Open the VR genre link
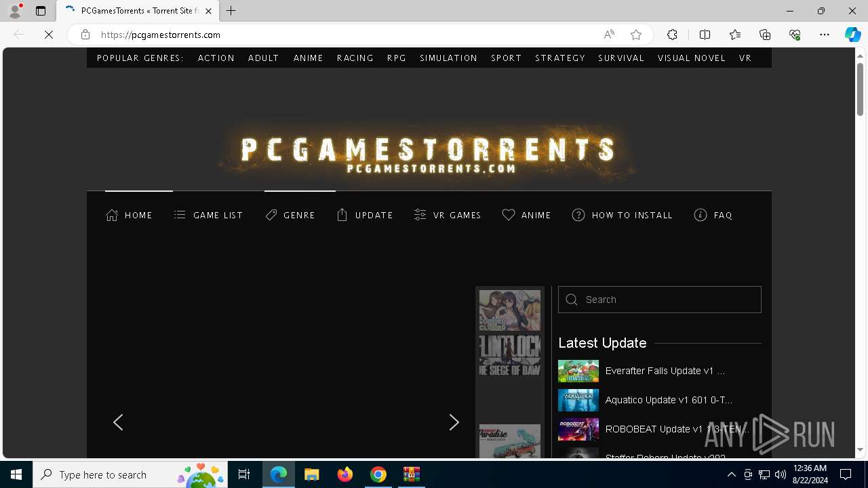The height and width of the screenshot is (488, 868). pos(745,58)
